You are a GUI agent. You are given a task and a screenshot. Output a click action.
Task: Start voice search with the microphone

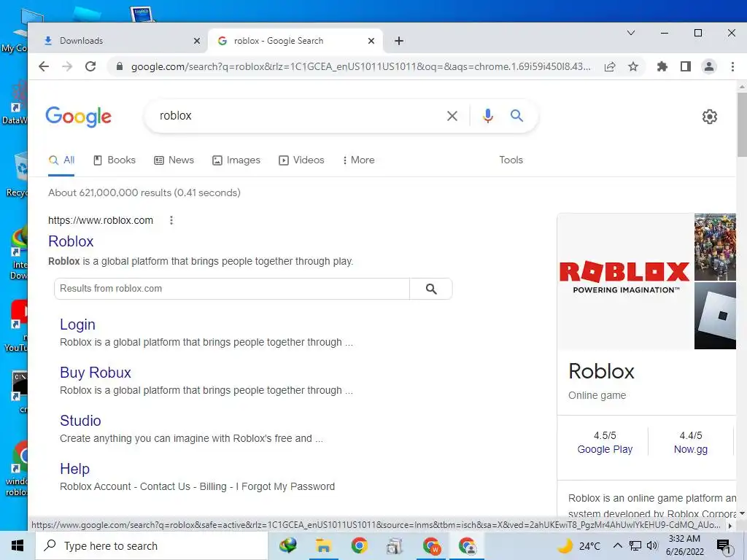coord(488,116)
